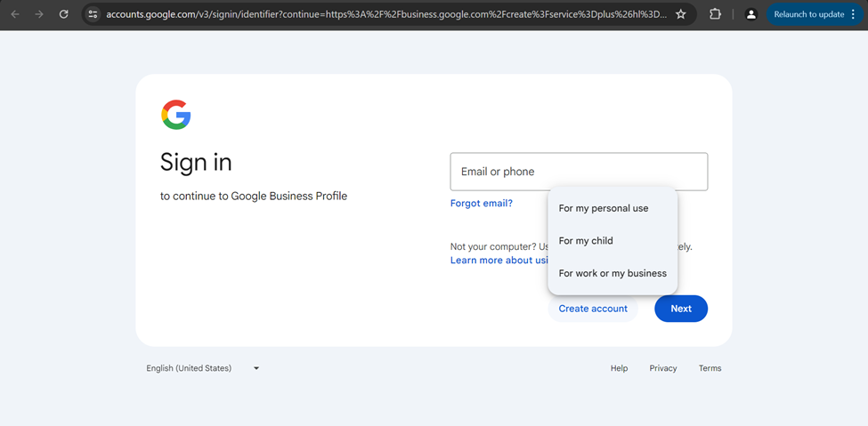The width and height of the screenshot is (868, 426).
Task: Click the Relaunch to update button
Action: coord(815,14)
